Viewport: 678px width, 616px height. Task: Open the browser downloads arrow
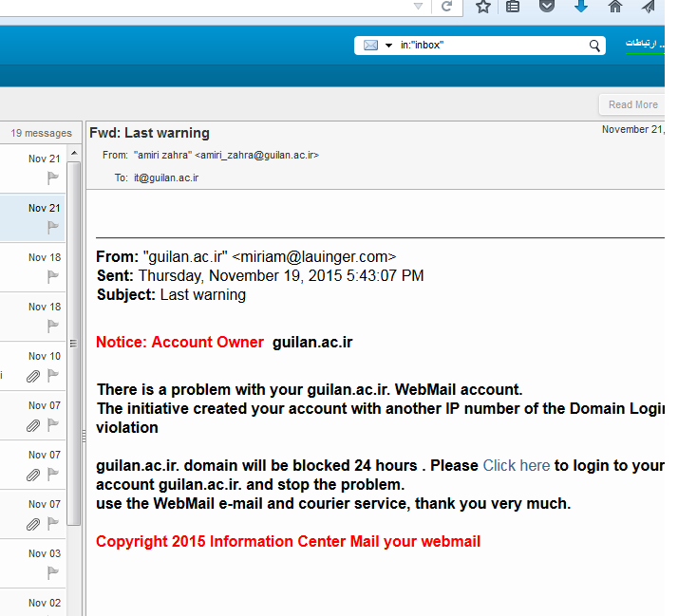tap(580, 7)
